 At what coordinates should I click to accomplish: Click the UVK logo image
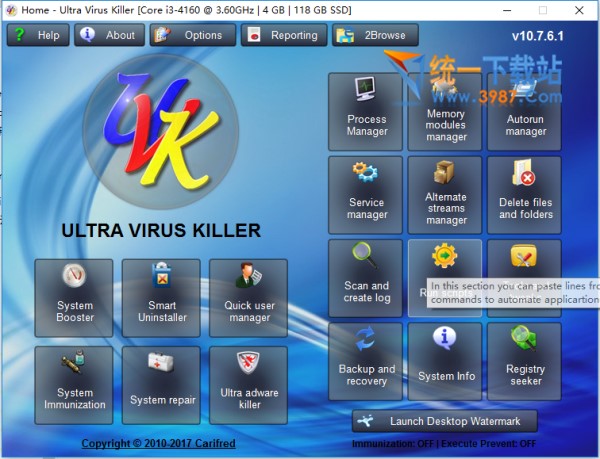pos(161,131)
